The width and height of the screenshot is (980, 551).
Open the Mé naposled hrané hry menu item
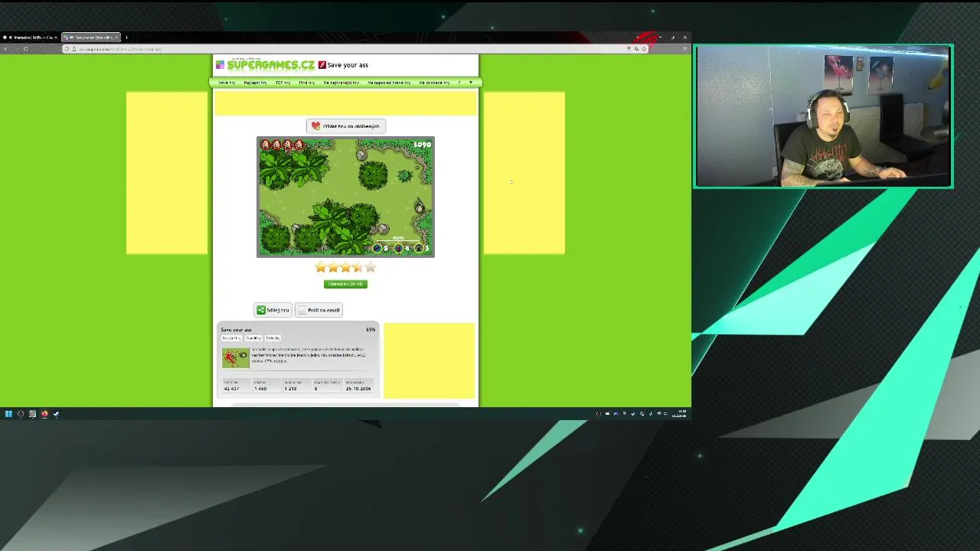[389, 83]
